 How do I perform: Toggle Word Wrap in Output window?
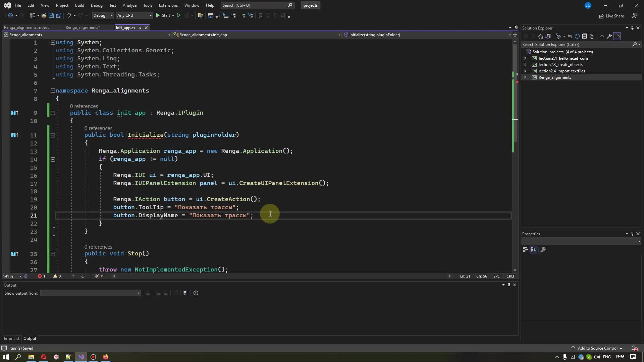pos(186,293)
